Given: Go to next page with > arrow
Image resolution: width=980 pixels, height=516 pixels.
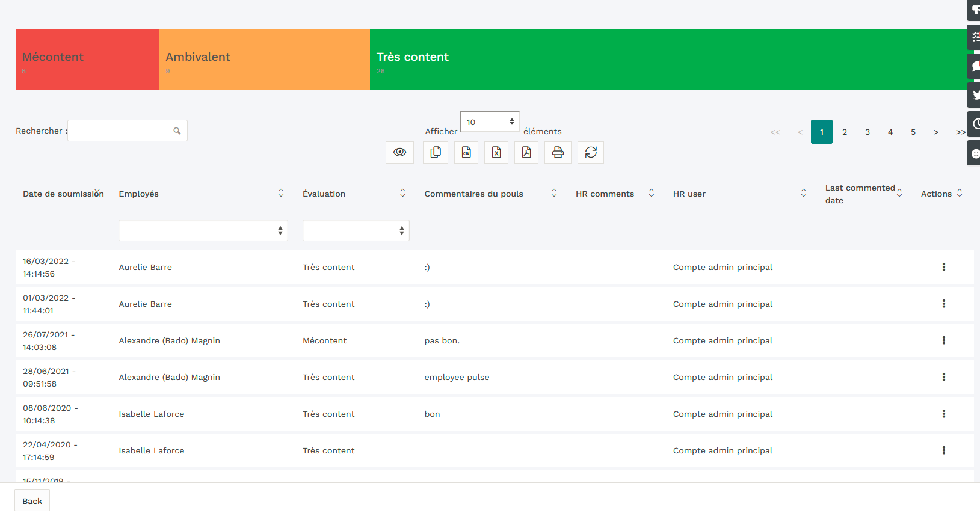Looking at the screenshot, I should click(936, 132).
